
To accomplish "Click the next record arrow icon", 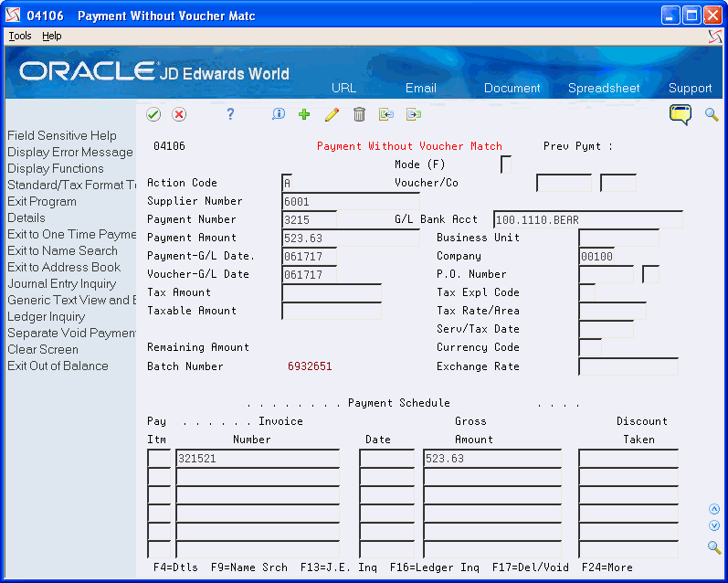I will tap(414, 114).
